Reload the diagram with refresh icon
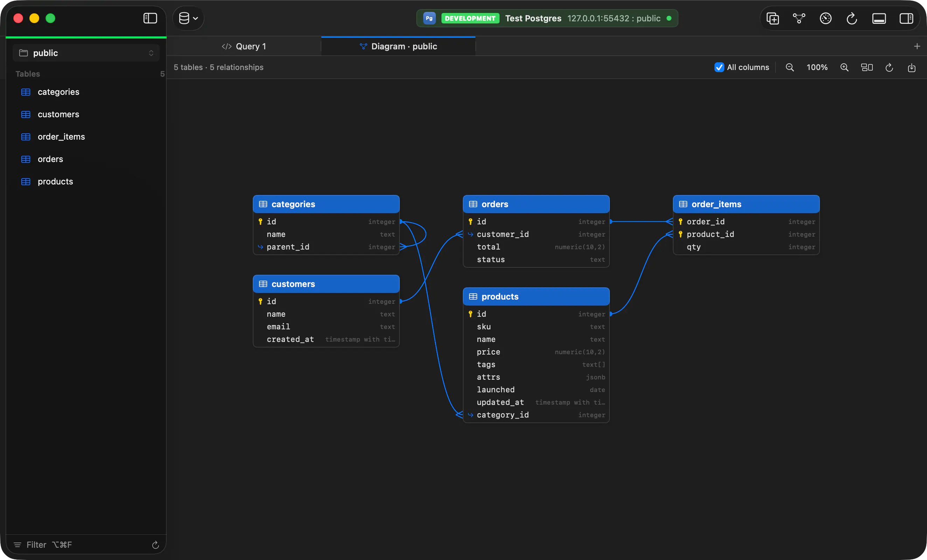This screenshot has height=560, width=927. point(889,67)
